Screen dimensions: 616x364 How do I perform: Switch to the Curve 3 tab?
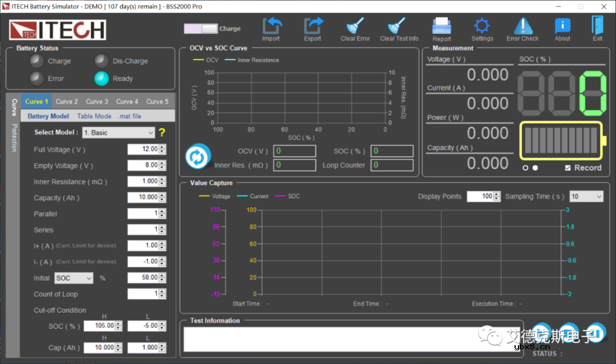click(97, 101)
